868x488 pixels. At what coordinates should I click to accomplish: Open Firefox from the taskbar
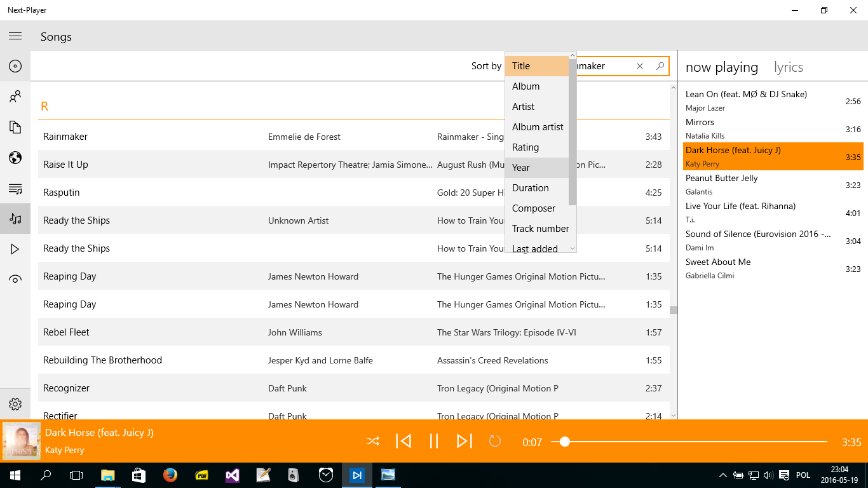pos(169,475)
